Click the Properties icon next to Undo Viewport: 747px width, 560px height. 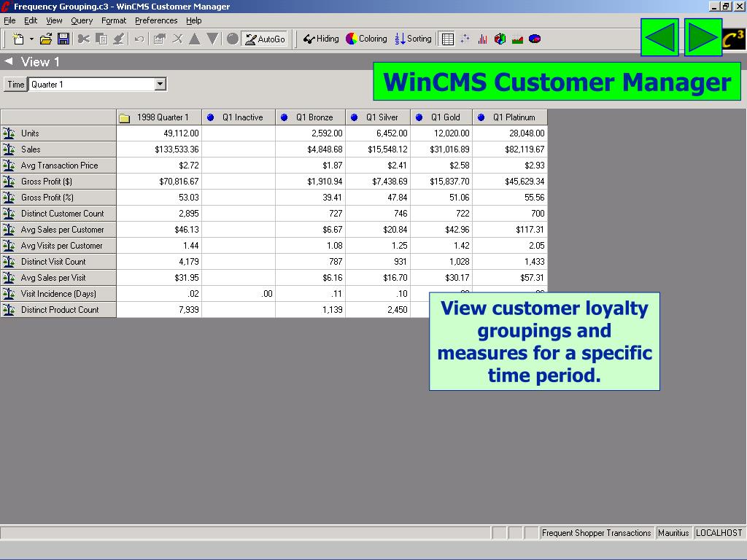tap(159, 39)
